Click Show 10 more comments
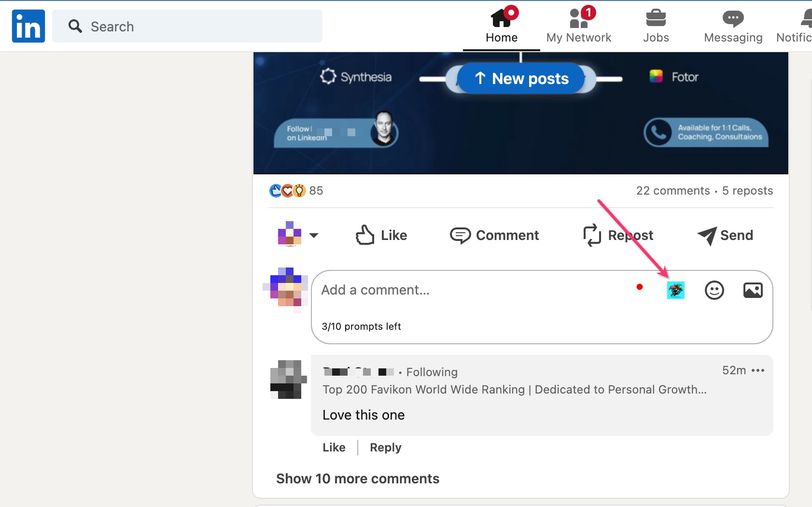The image size is (812, 507). click(358, 479)
